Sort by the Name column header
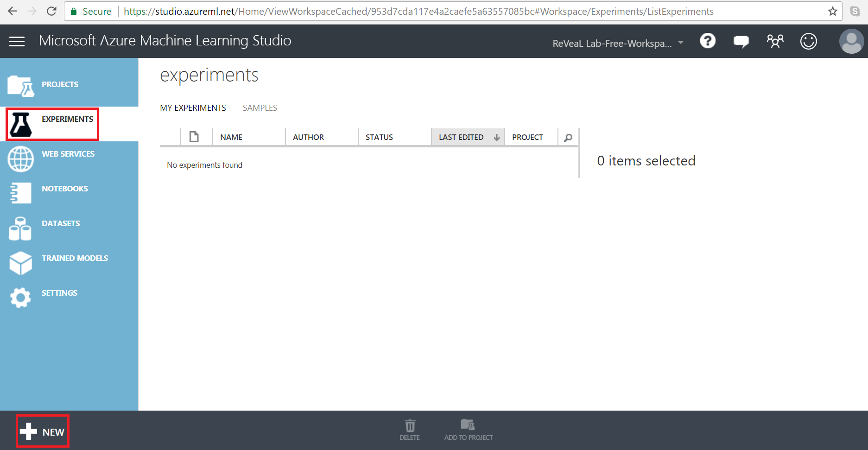868x450 pixels. [x=231, y=137]
